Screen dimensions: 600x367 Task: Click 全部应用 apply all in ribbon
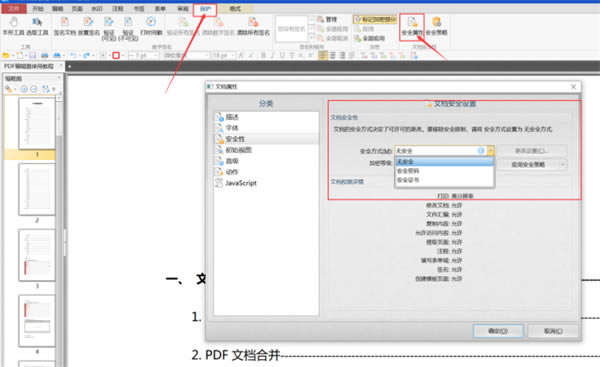pyautogui.click(x=369, y=38)
